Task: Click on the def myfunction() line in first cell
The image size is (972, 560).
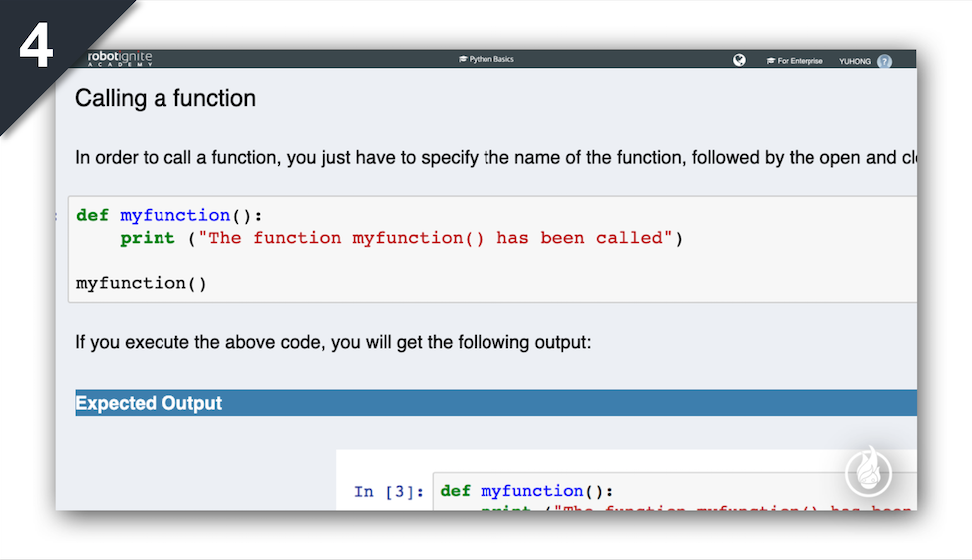Action: (169, 215)
